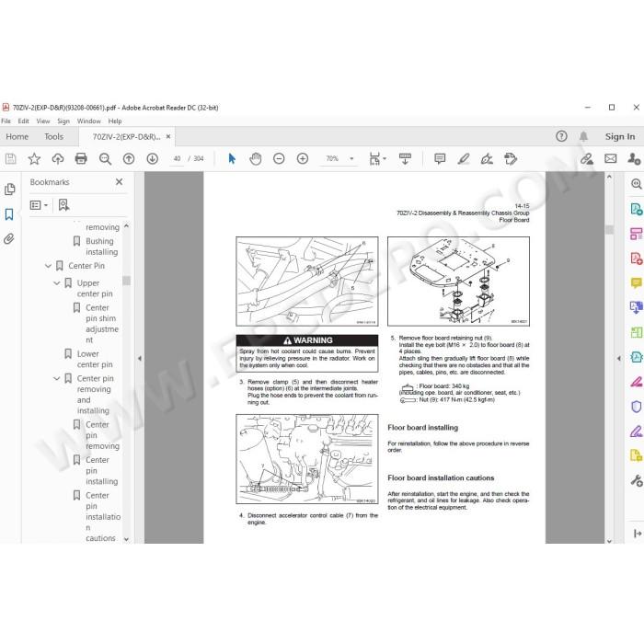Close the Bookmarks panel
This screenshot has width=644, height=644.
[x=119, y=182]
